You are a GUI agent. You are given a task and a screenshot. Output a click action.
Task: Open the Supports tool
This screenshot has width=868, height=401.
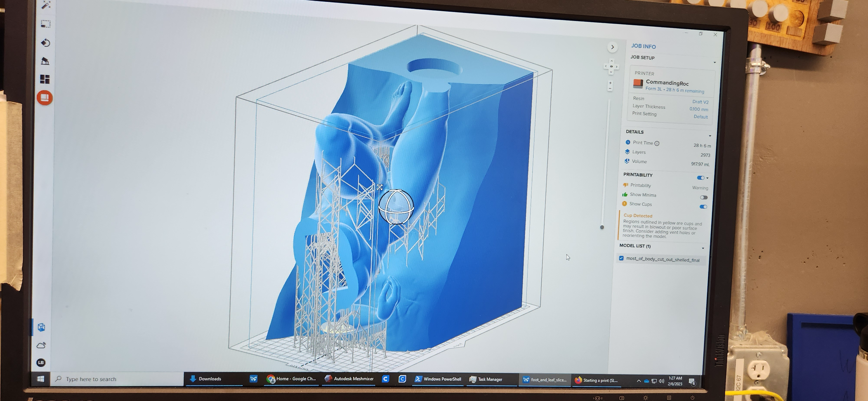45,61
